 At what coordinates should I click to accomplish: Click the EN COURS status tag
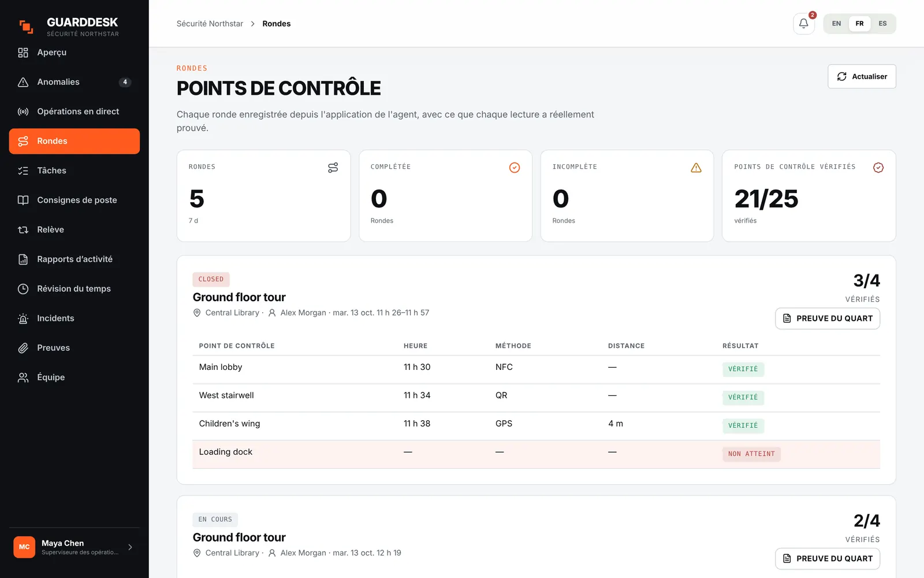[x=215, y=520]
